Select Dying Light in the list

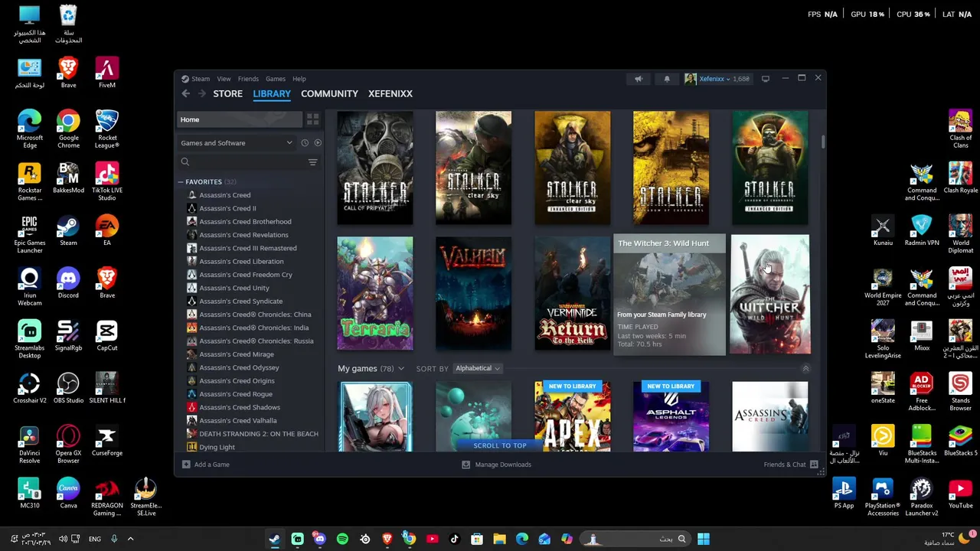(217, 447)
